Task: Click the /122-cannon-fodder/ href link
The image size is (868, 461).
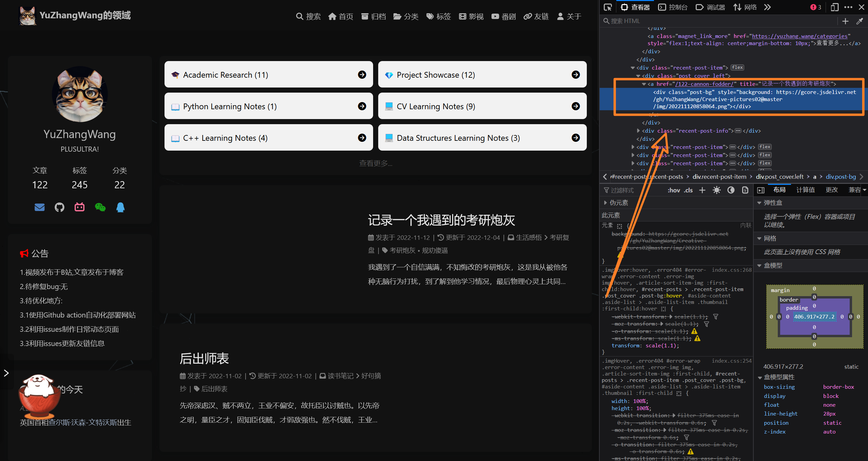Action: pos(704,84)
